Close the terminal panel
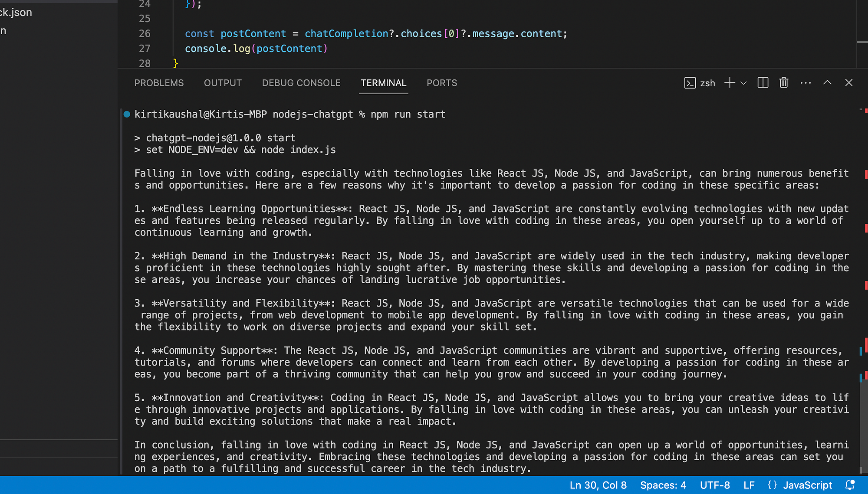Screen dimensions: 868x494 coord(849,83)
